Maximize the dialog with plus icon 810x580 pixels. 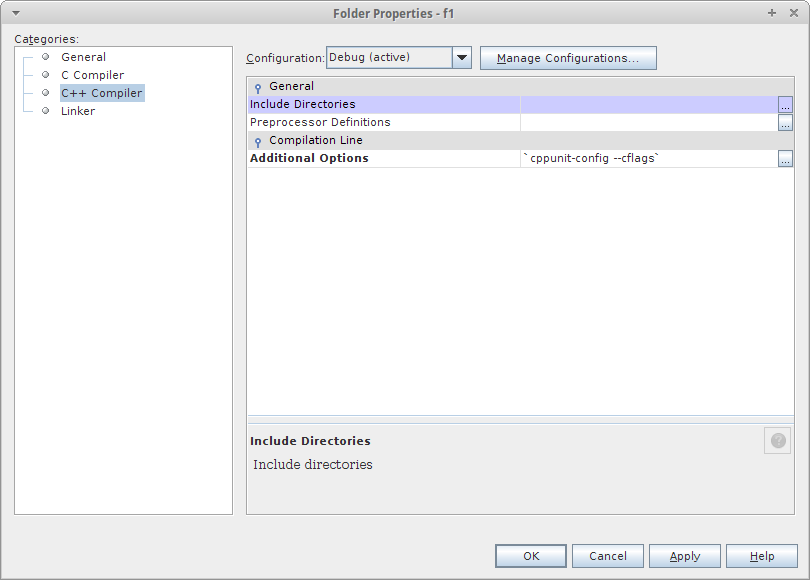[x=772, y=13]
